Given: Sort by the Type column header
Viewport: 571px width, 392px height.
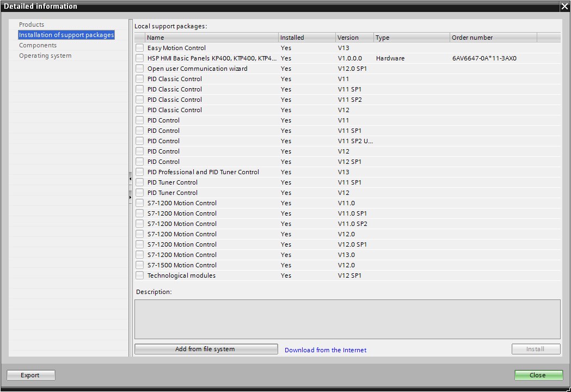Looking at the screenshot, I should pos(412,38).
